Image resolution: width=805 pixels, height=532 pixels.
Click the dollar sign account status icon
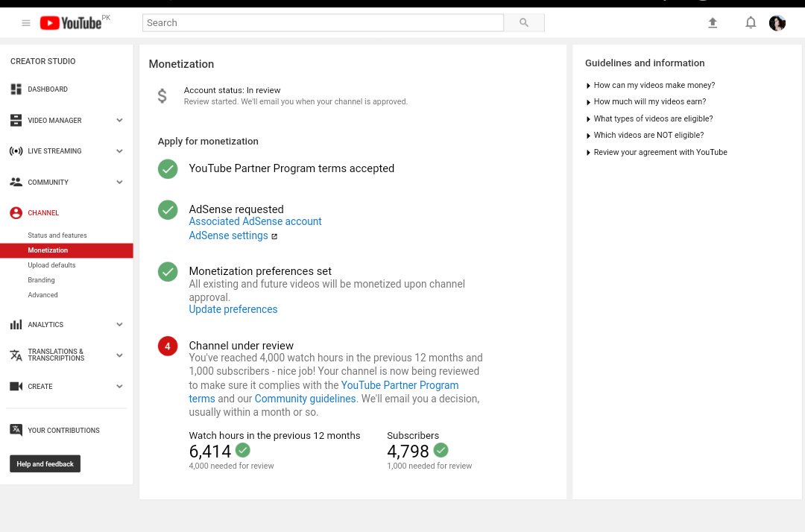(162, 96)
